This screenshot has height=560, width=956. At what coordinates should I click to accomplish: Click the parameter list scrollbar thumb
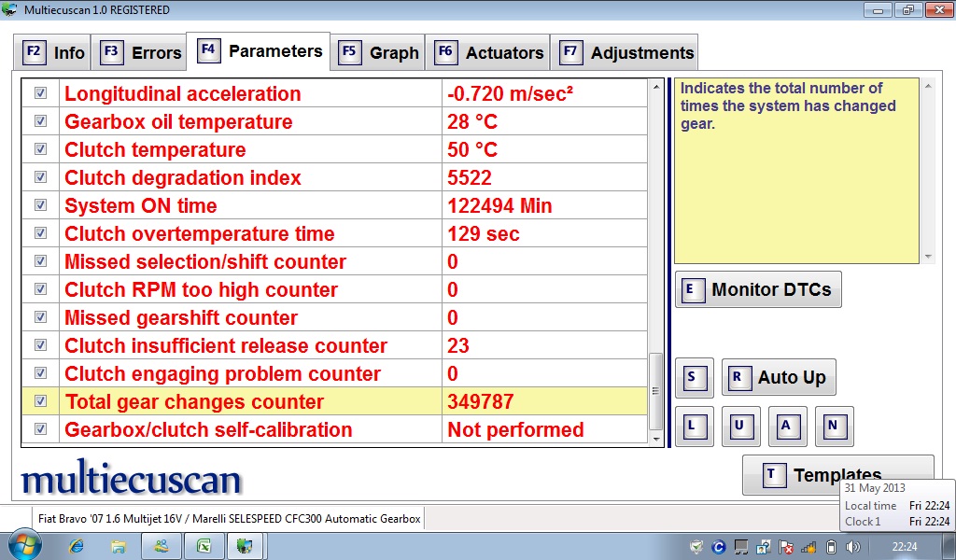point(656,391)
